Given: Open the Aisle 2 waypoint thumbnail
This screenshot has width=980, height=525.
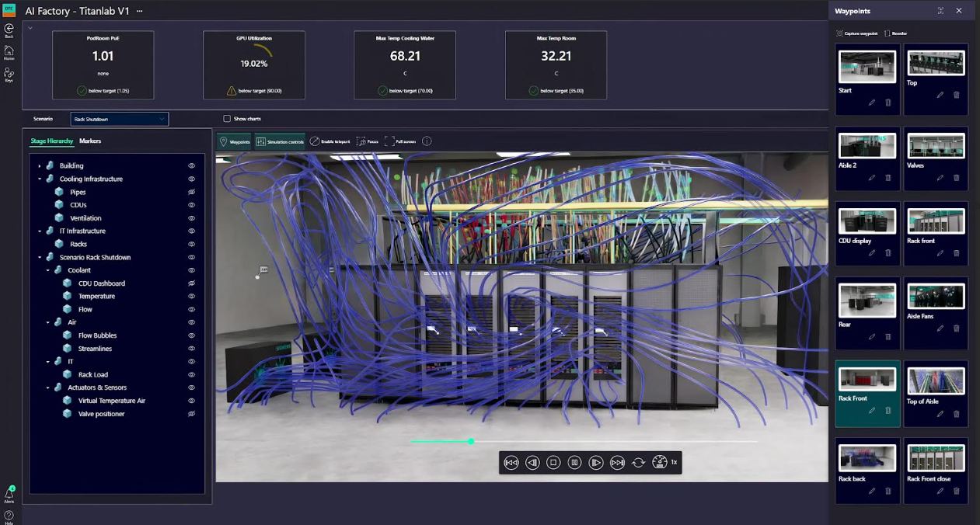Looking at the screenshot, I should point(867,145).
